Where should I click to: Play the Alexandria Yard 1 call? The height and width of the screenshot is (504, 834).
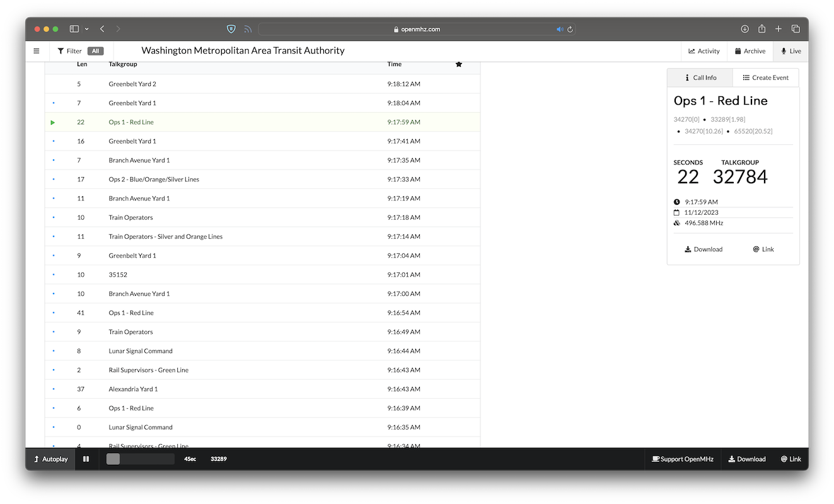[x=262, y=389]
